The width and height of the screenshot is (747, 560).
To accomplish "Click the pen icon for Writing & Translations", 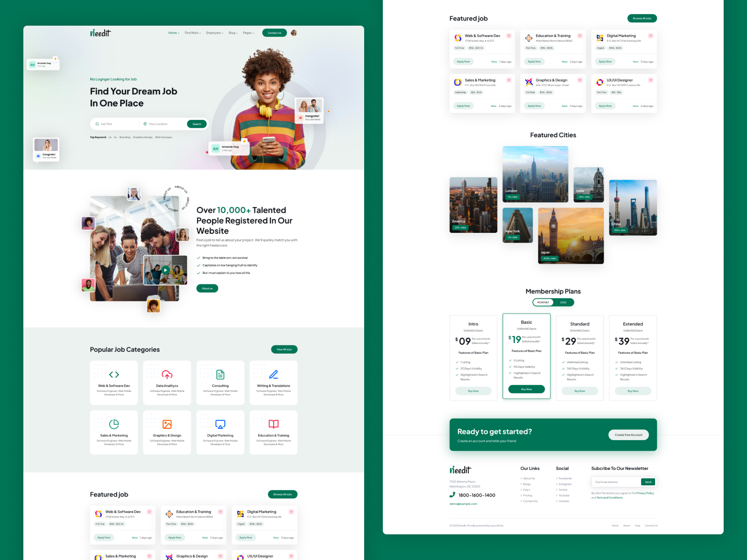I will tap(274, 374).
